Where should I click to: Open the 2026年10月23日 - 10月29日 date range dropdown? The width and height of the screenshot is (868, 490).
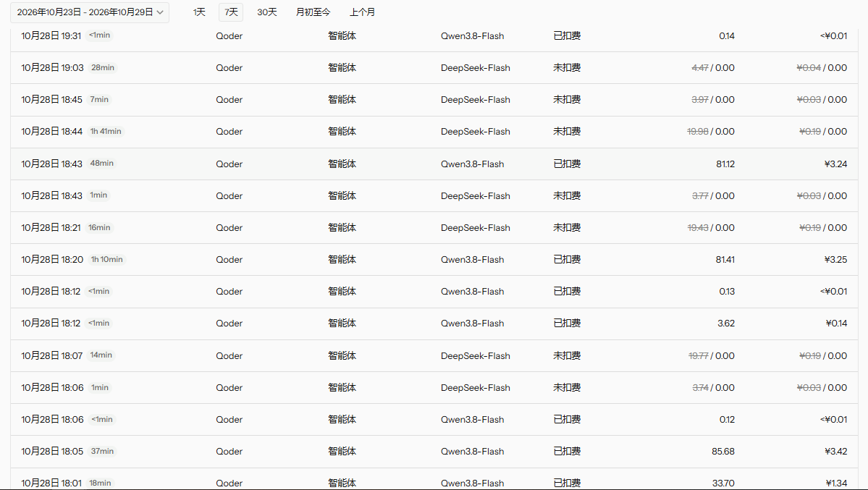pos(90,12)
